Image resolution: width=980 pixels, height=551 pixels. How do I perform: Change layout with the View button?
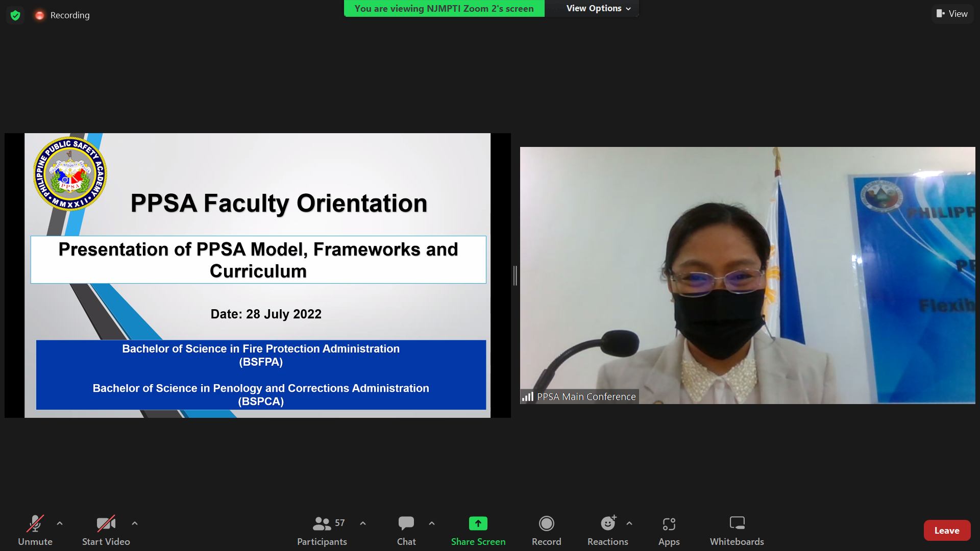[x=952, y=14]
